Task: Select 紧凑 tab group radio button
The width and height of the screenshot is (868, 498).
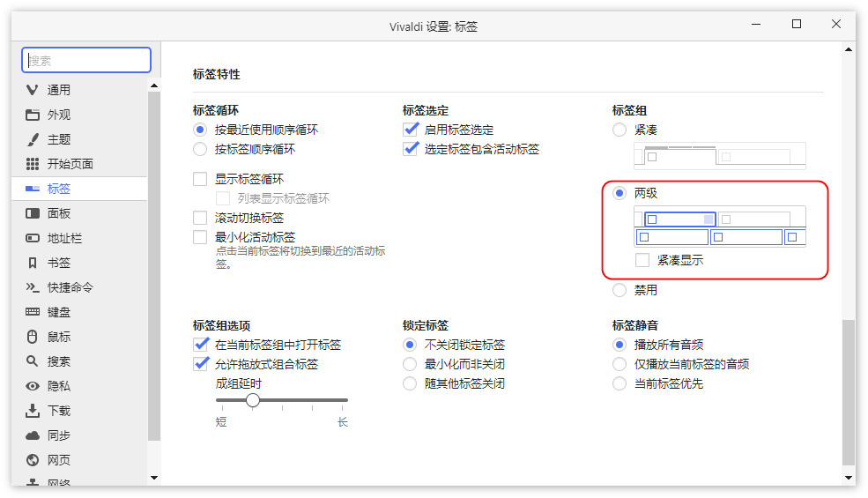Action: (x=619, y=130)
